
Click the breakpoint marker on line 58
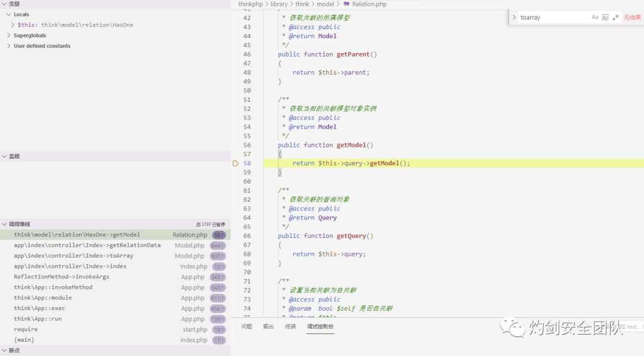236,163
